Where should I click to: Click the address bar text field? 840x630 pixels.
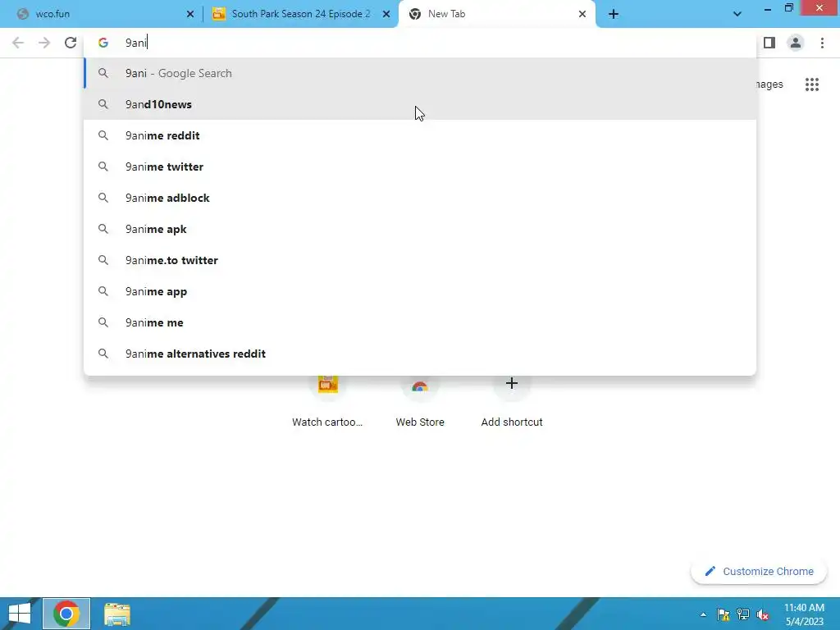420,43
